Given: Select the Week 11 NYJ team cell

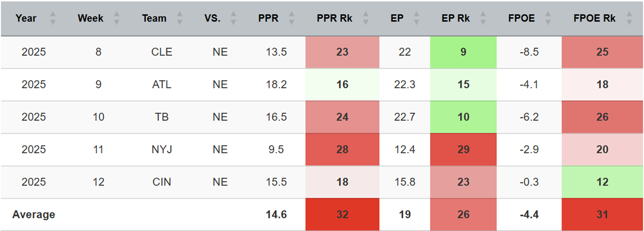Looking at the screenshot, I should [x=162, y=150].
